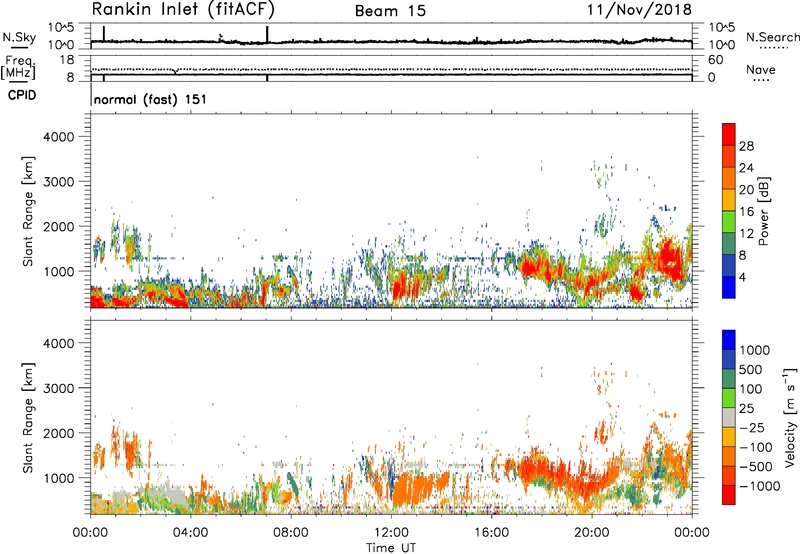This screenshot has height=554, width=800.
Task: Select the 4000 tick on the power panel
Action: click(59, 137)
